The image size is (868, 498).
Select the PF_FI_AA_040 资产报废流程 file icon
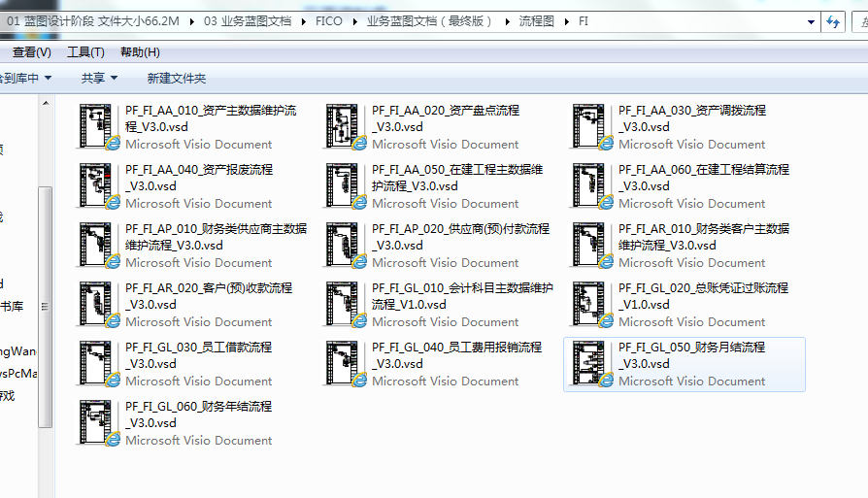[100, 185]
